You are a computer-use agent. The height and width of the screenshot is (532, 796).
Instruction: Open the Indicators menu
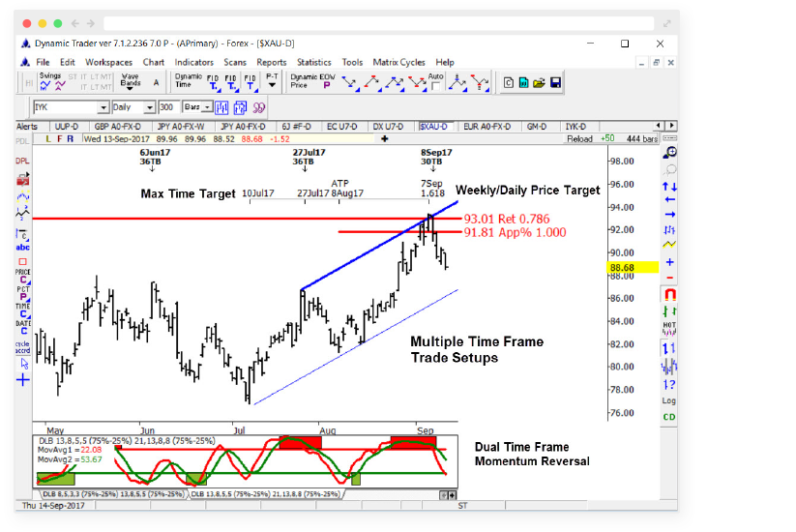193,62
